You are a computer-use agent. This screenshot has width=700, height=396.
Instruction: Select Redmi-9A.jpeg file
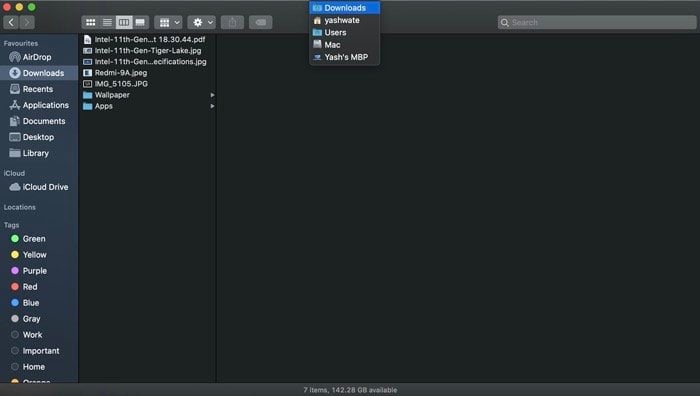(148, 73)
